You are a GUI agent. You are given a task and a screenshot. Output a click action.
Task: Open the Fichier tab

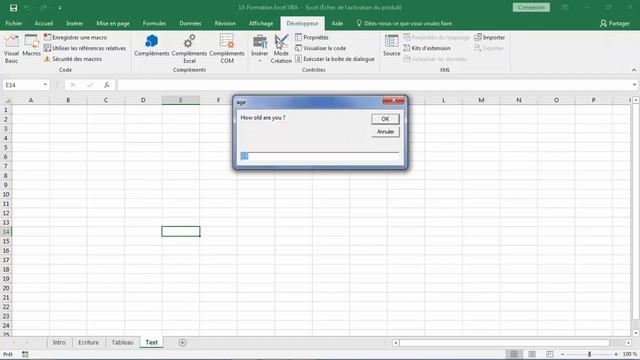click(x=14, y=24)
